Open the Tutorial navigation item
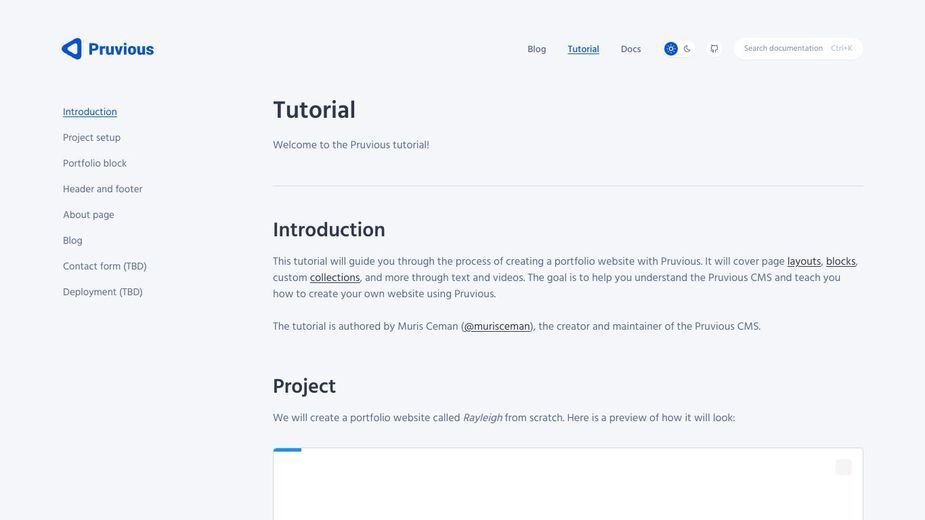 pyautogui.click(x=583, y=49)
